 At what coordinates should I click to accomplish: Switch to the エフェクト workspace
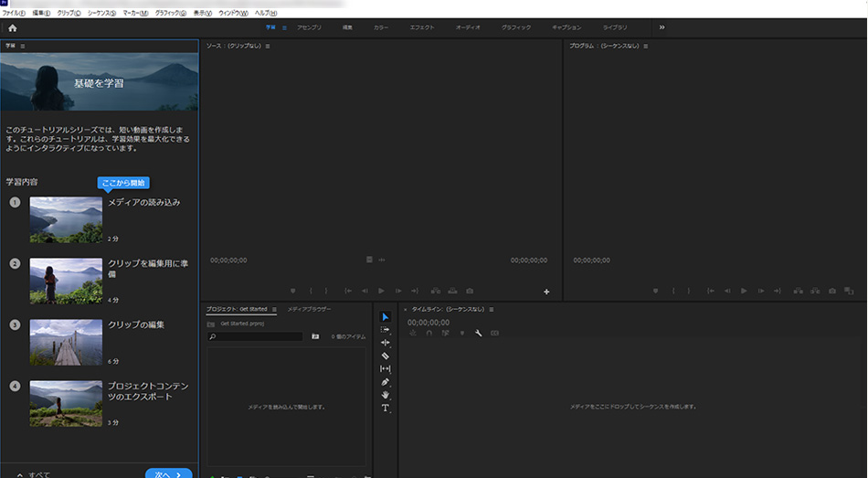422,28
